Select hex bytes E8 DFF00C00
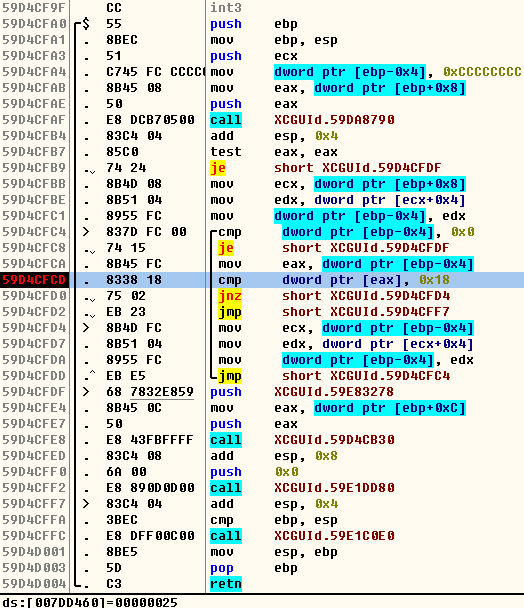 coord(150,536)
